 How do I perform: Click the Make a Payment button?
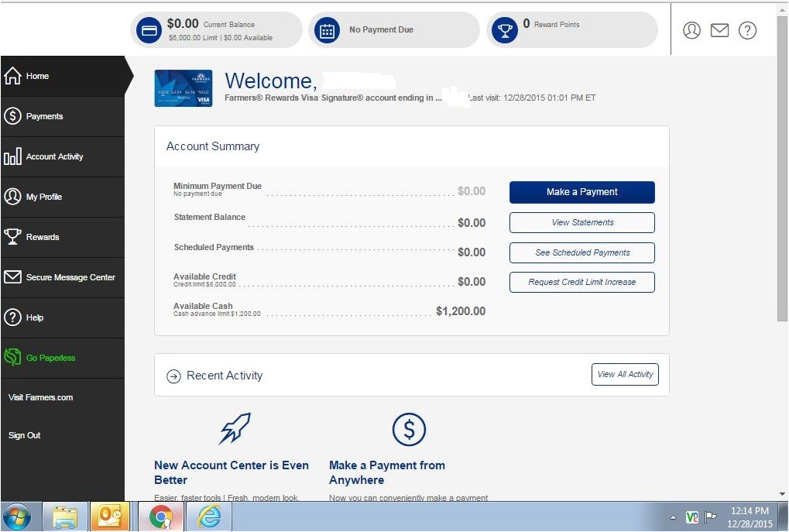582,192
